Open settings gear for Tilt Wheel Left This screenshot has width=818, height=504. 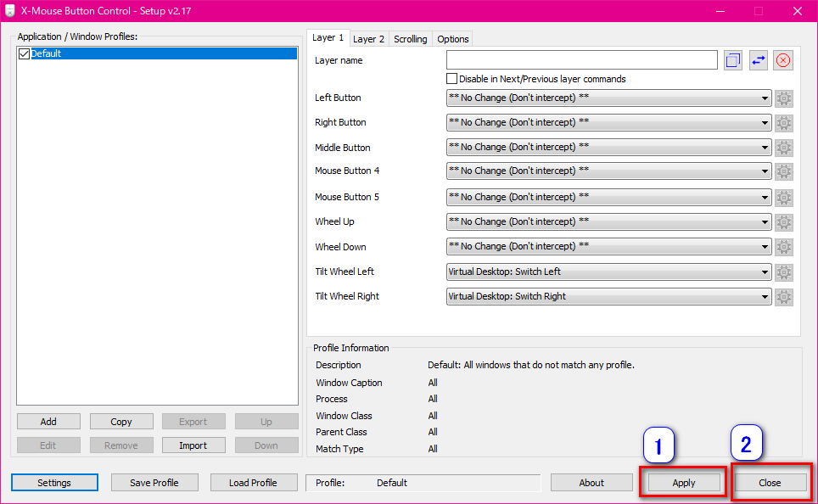point(784,272)
